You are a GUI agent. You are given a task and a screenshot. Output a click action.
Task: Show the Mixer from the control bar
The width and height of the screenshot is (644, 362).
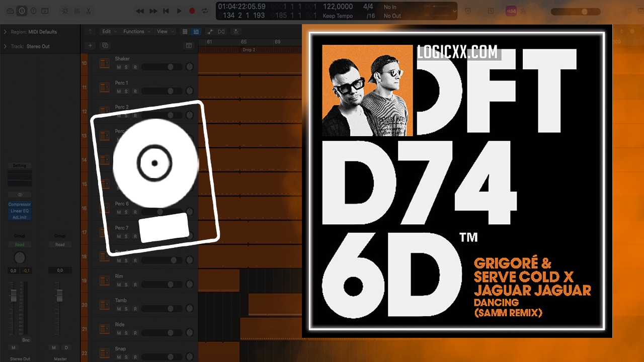77,11
